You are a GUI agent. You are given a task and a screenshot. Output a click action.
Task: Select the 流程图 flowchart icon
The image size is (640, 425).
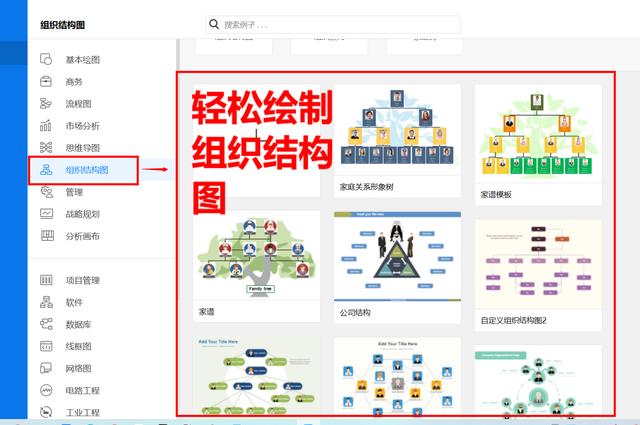[x=46, y=103]
